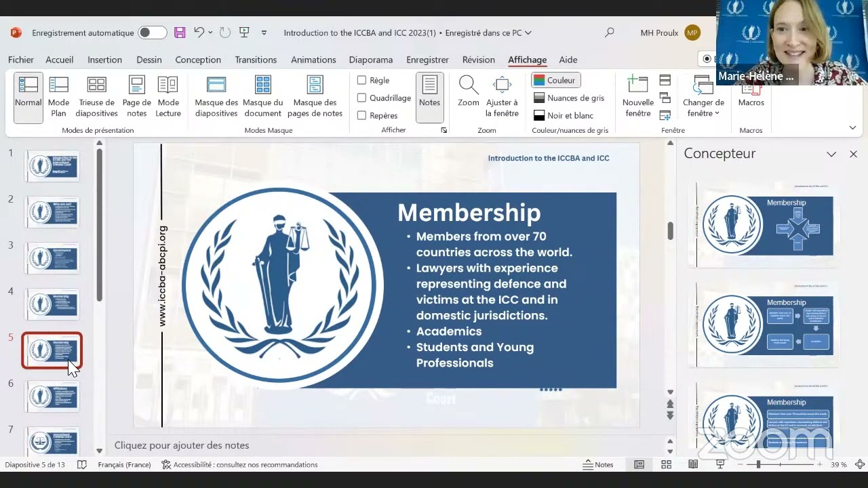The height and width of the screenshot is (488, 868).
Task: Open Masque du document
Action: coord(262,98)
